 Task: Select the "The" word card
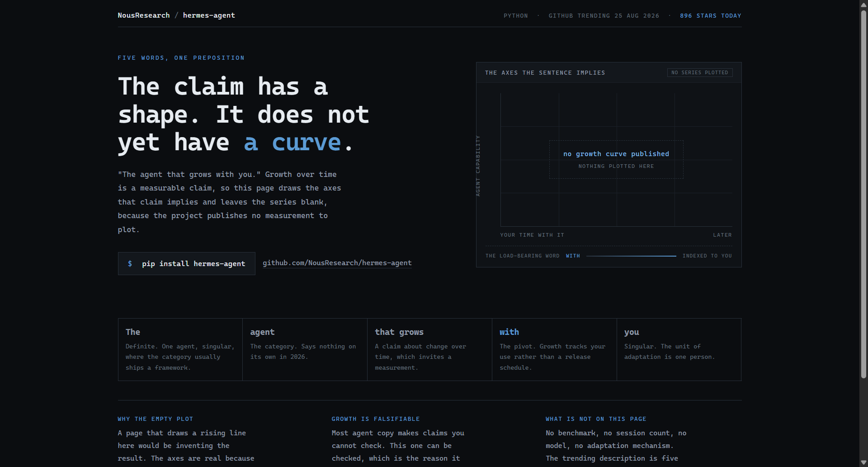tap(180, 349)
